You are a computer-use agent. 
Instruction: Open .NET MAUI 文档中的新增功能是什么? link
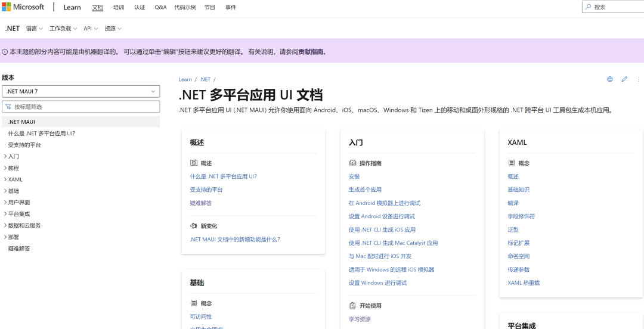pos(235,239)
